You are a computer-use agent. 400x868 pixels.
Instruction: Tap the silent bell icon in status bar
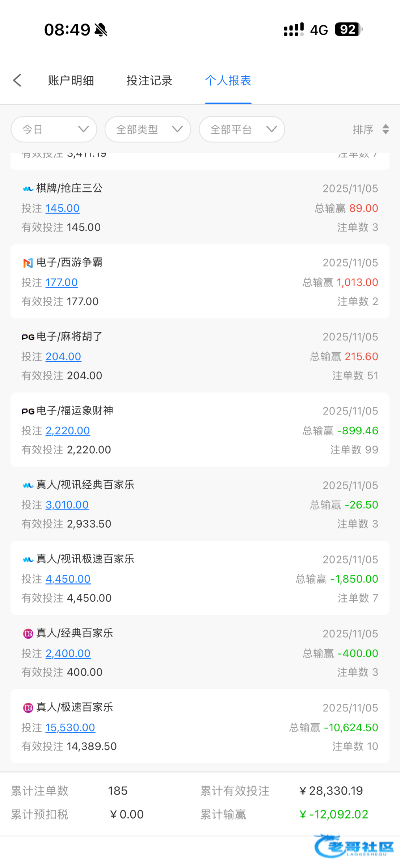[x=101, y=30]
